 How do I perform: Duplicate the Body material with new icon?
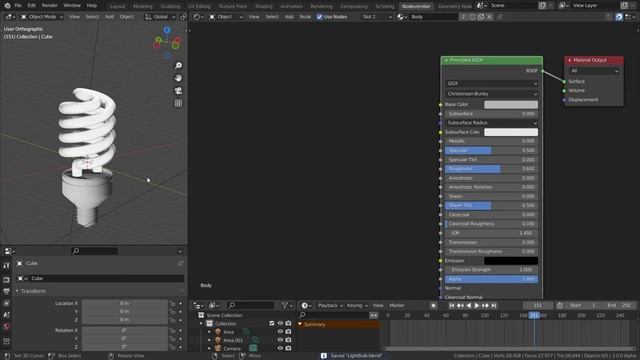(x=481, y=17)
